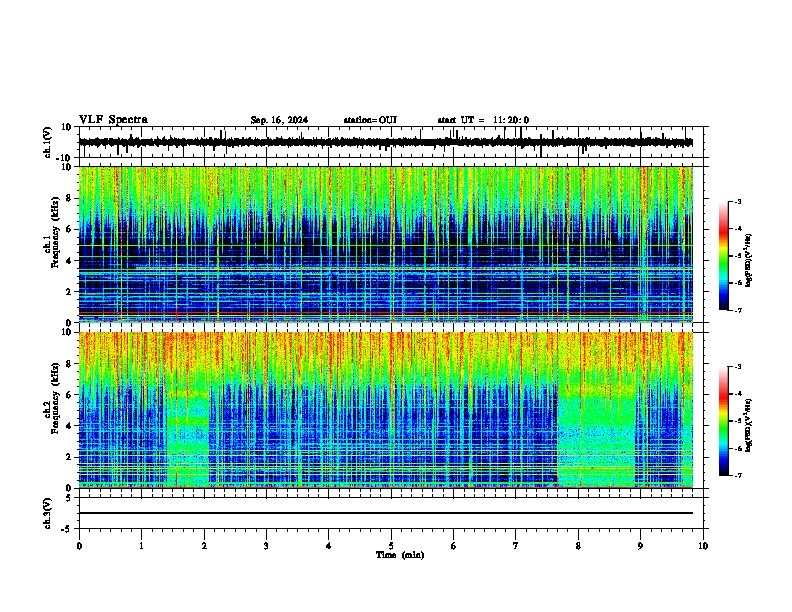Click the date 'Sep. 16, 2024'
792x612 pixels.
coord(279,120)
